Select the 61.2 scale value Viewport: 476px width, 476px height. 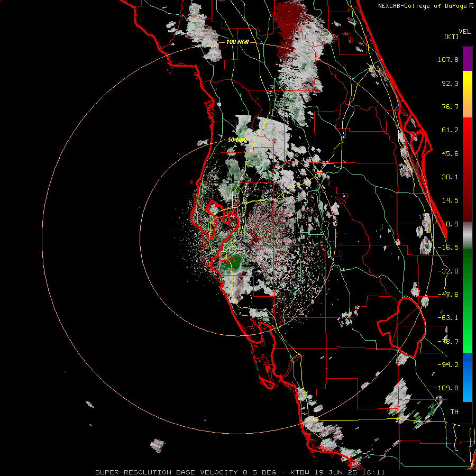[x=450, y=130]
